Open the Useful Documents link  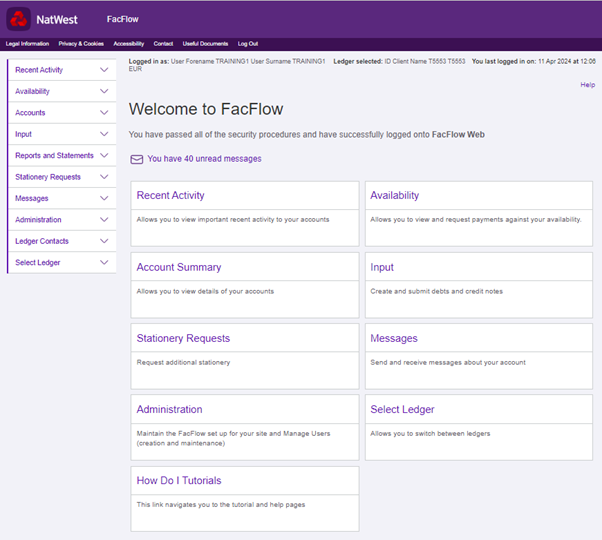click(x=205, y=44)
